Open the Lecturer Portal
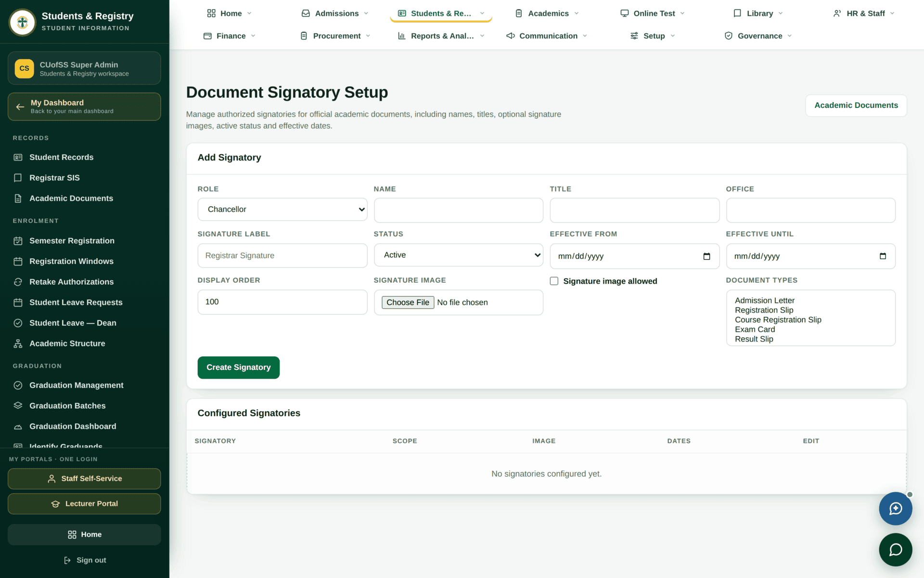Image resolution: width=924 pixels, height=578 pixels. pos(84,504)
